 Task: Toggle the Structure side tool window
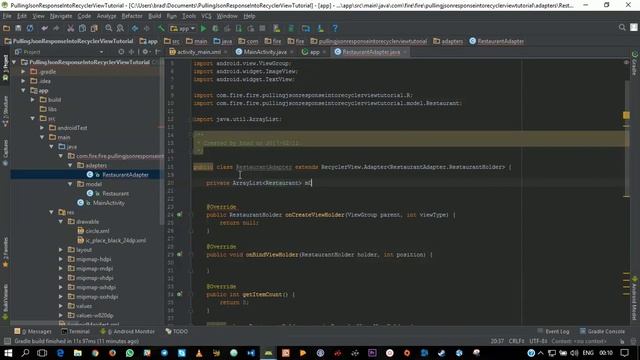click(5, 111)
